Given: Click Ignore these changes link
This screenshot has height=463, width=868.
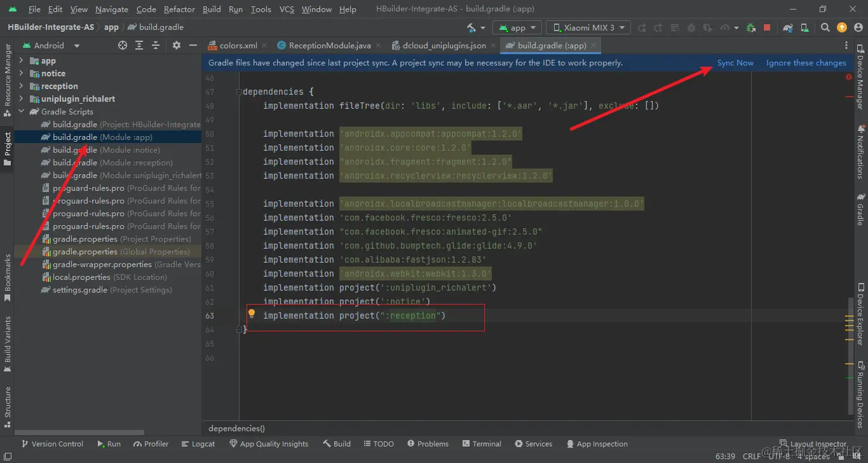Looking at the screenshot, I should 806,63.
